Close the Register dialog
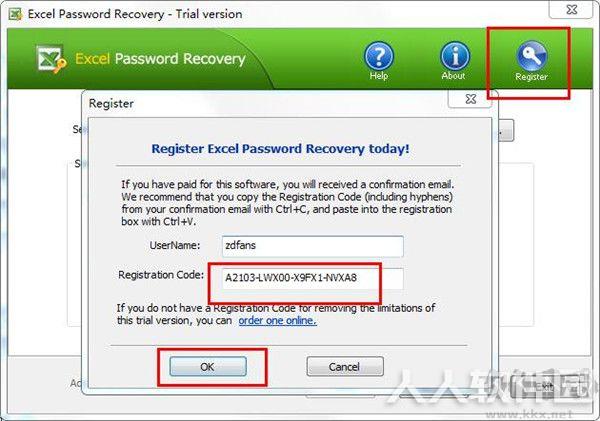600x421 pixels. click(471, 99)
